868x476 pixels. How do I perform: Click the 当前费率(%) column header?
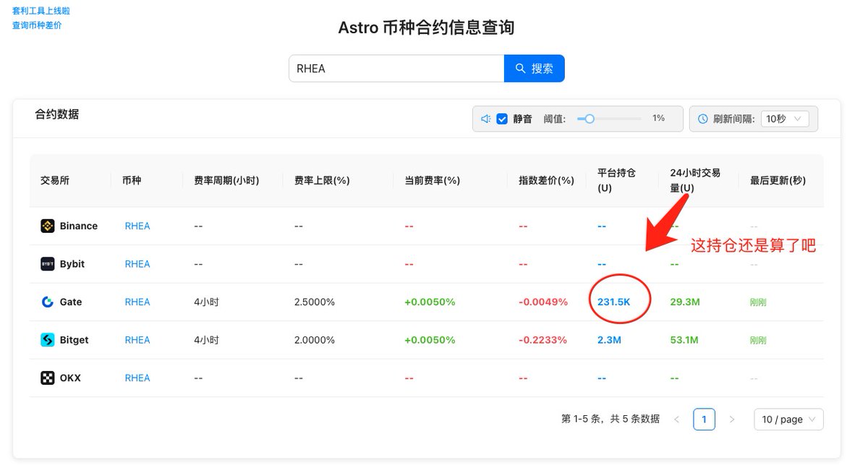pyautogui.click(x=432, y=180)
